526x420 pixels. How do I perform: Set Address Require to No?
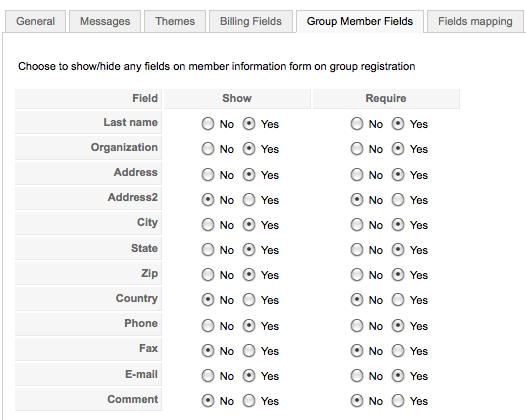click(x=357, y=175)
